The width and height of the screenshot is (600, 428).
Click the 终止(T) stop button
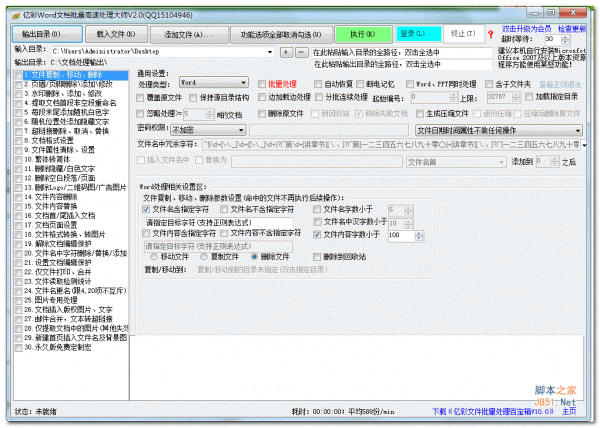click(463, 34)
